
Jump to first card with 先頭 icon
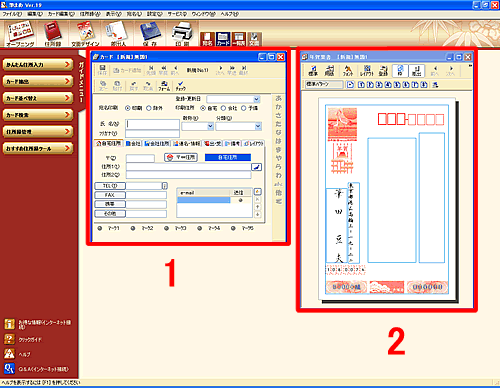(x=151, y=70)
